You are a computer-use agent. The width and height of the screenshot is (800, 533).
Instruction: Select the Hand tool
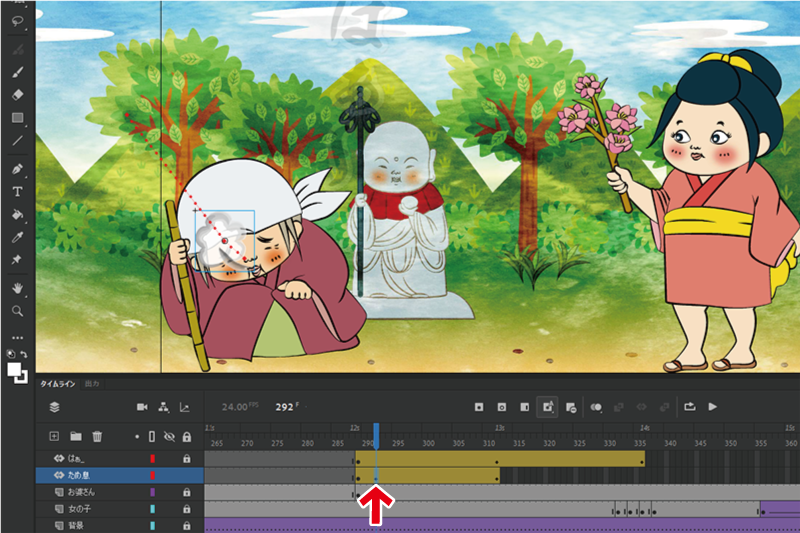17,288
